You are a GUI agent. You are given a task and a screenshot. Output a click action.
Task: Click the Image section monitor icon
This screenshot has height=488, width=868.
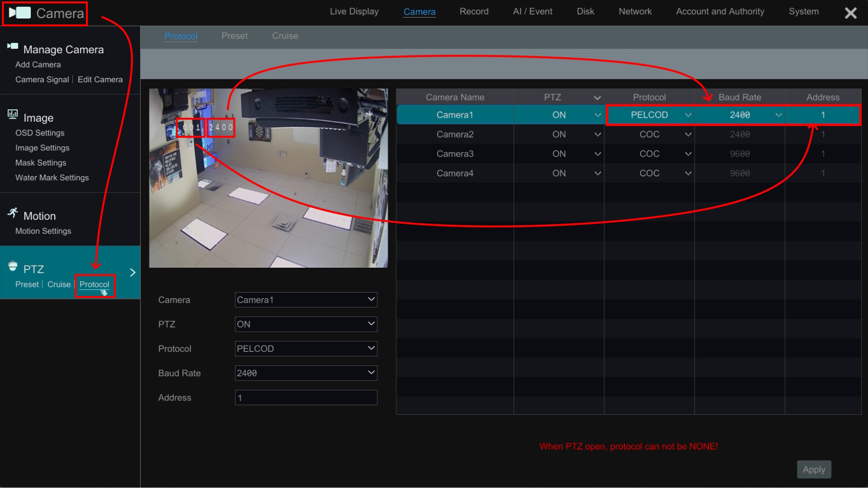[13, 114]
